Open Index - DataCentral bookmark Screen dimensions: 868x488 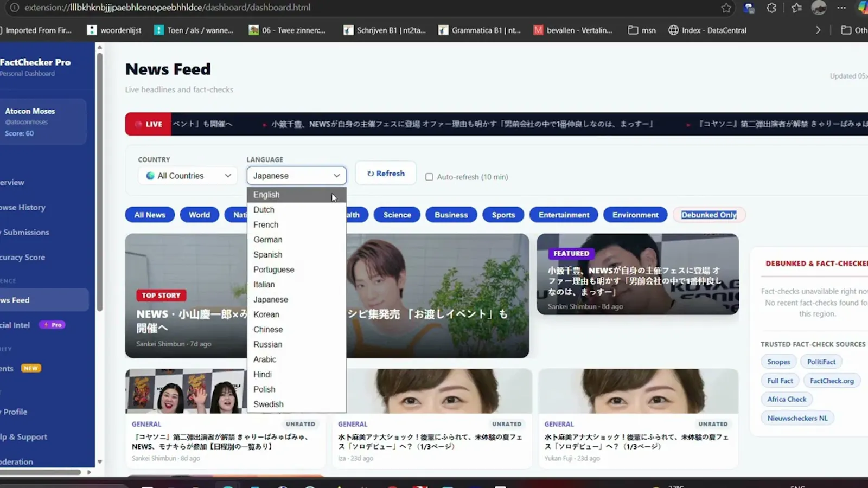tap(707, 30)
